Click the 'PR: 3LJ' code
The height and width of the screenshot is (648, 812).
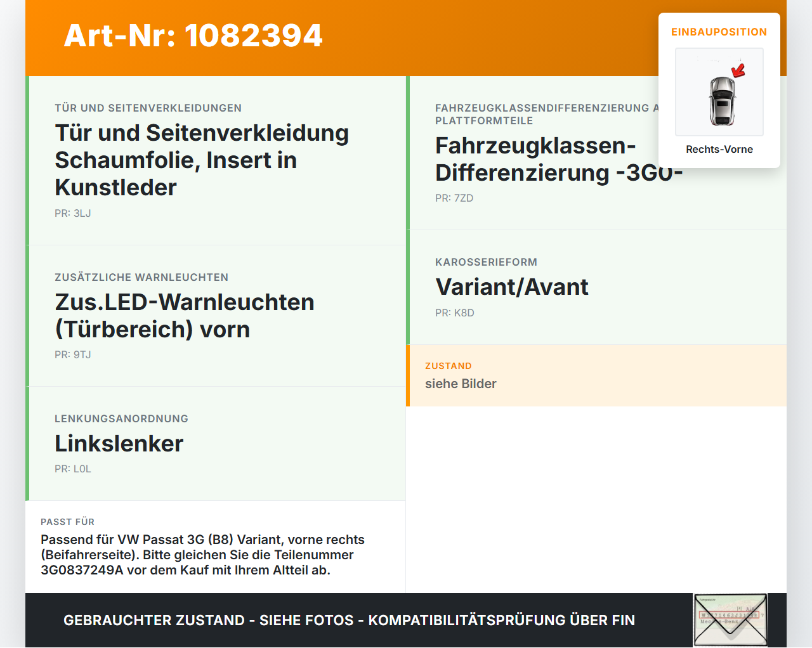click(x=73, y=213)
